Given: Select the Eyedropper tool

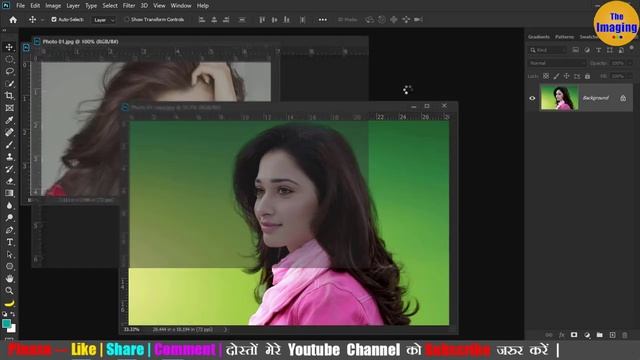Looking at the screenshot, I should [x=9, y=120].
